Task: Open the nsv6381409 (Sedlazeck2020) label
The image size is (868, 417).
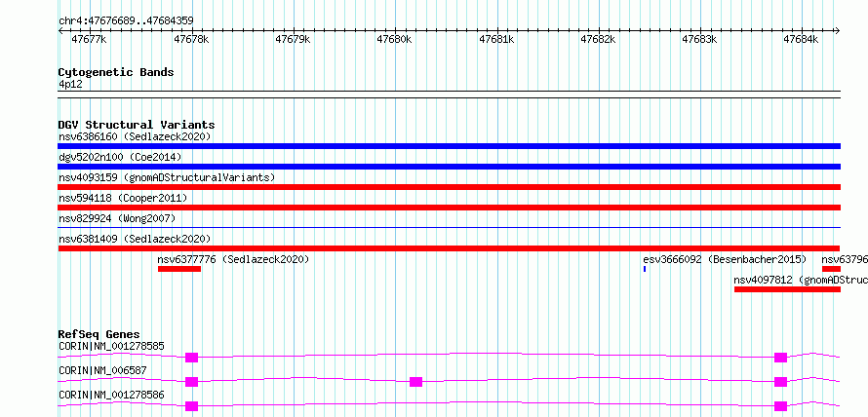Action: coord(135,239)
